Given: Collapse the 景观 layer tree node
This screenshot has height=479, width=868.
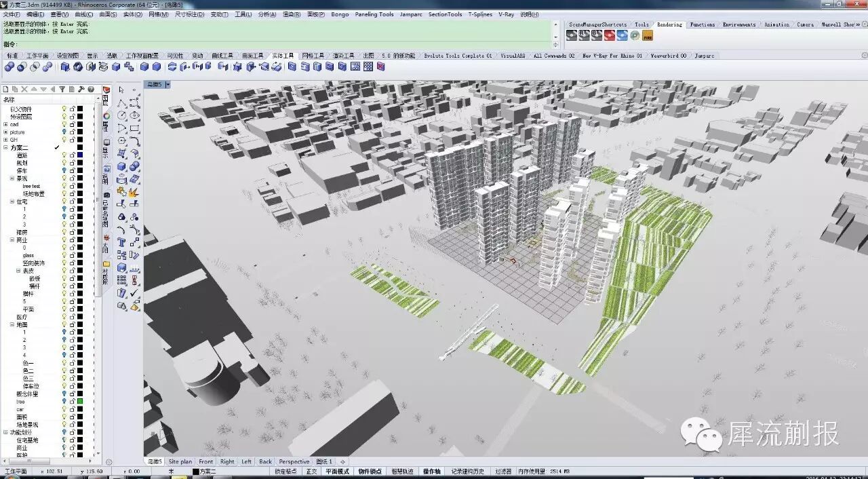Looking at the screenshot, I should (12, 178).
